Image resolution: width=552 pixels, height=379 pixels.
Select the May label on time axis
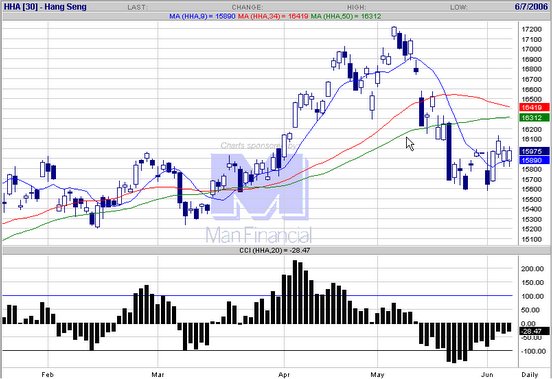pyautogui.click(x=377, y=374)
